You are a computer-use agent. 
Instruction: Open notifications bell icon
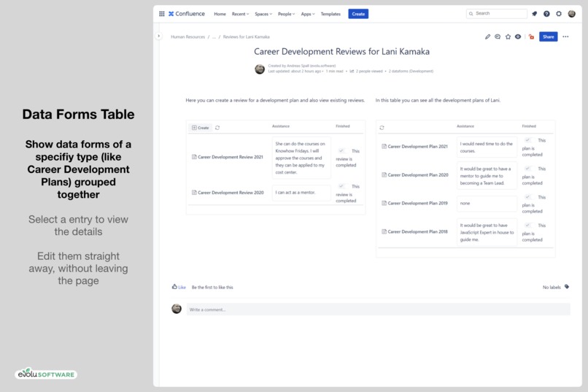534,14
